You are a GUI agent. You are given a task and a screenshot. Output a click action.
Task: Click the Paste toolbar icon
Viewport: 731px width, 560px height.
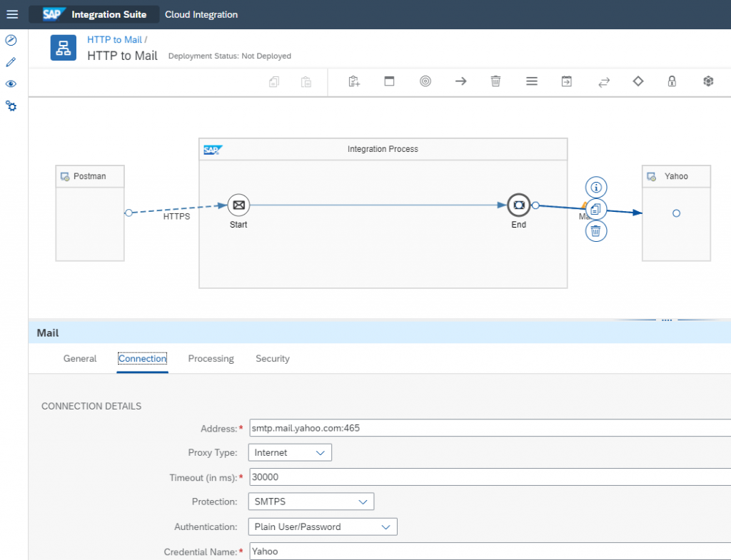306,81
